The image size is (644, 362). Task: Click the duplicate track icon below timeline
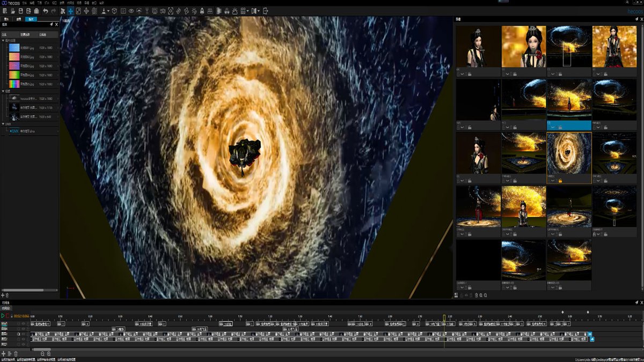point(9,353)
